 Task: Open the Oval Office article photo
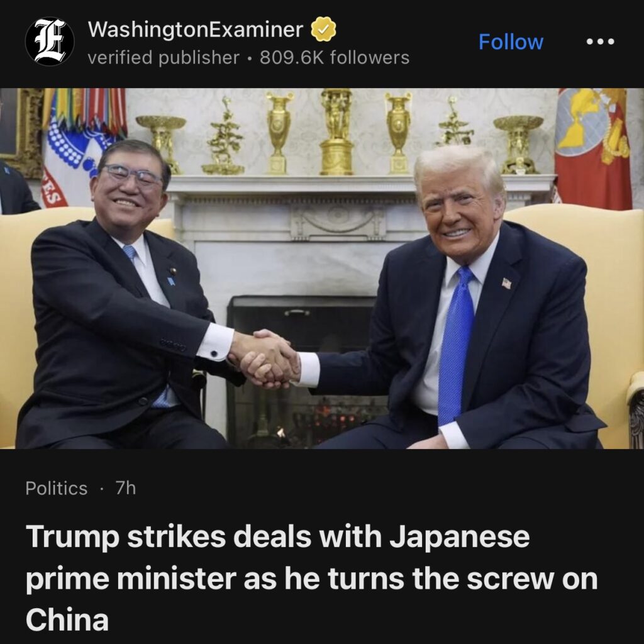point(322,268)
